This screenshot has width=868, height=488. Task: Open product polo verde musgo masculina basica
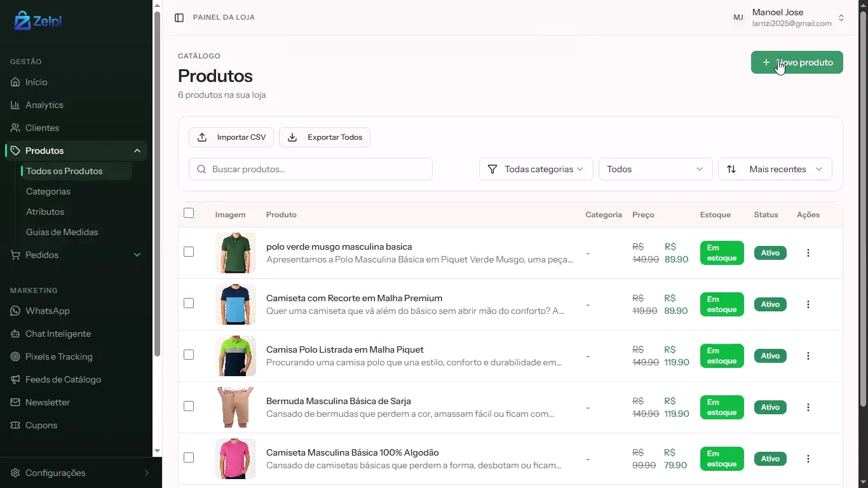pos(339,247)
